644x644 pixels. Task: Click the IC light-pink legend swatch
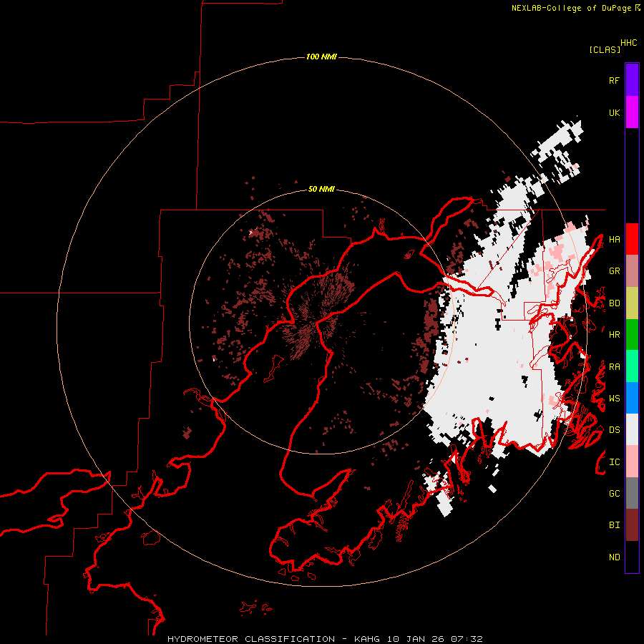pyautogui.click(x=632, y=462)
